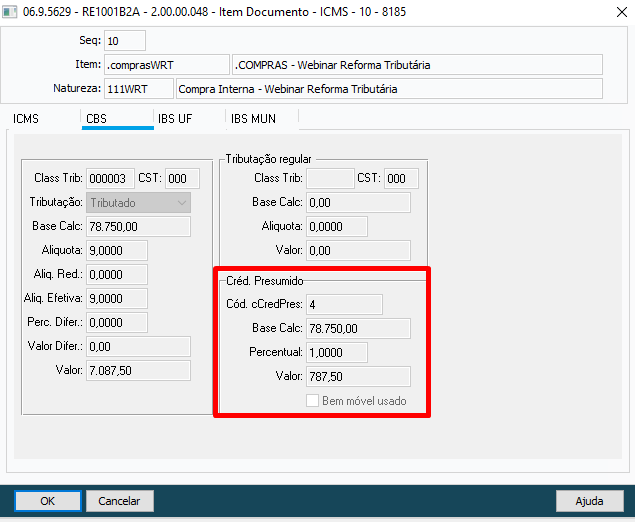Expand the Tributação dropdown
Screen dimensions: 635x522
click(x=139, y=202)
